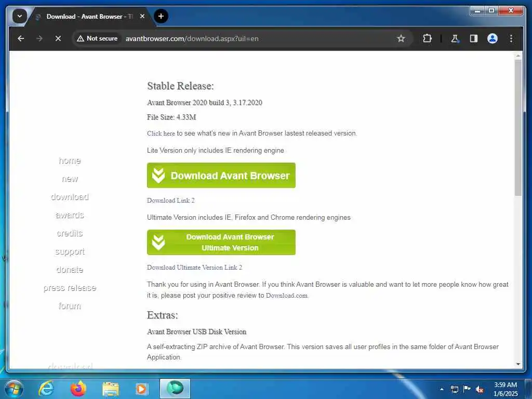This screenshot has height=399, width=532.
Task: Click the 'Stable Release:' heading
Action: [x=180, y=86]
